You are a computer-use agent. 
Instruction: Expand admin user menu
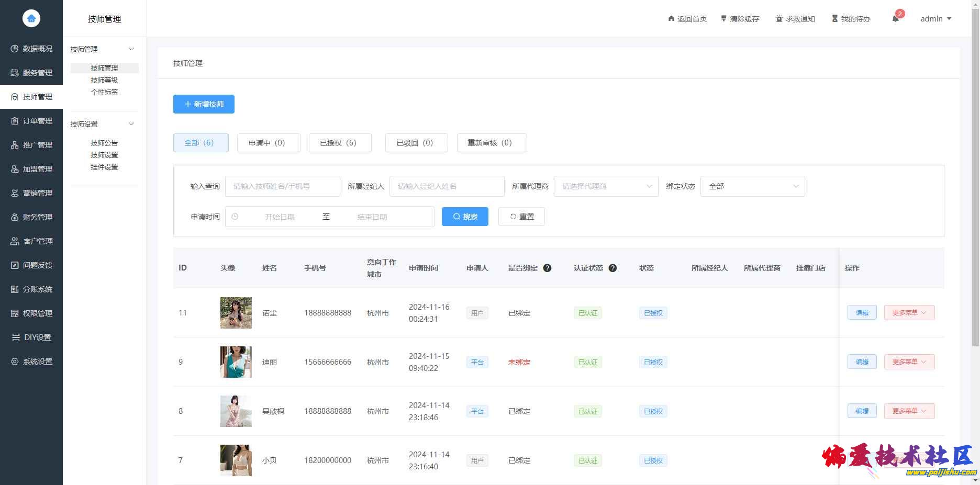tap(936, 19)
